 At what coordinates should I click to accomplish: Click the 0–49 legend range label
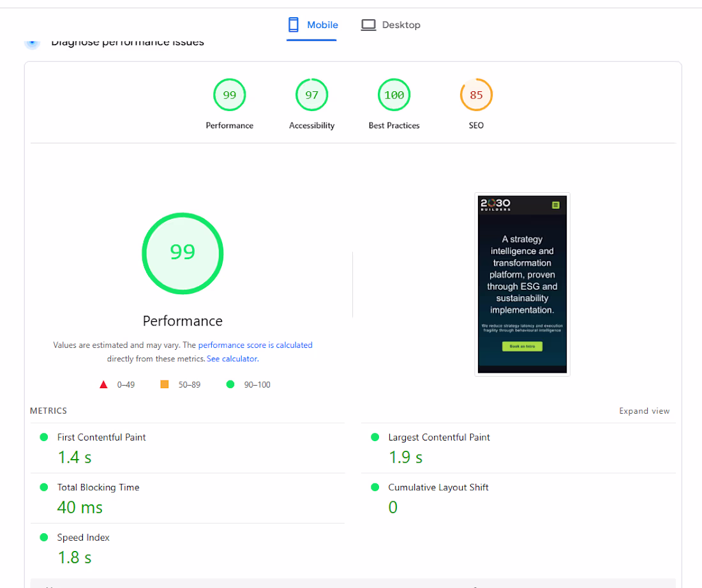pyautogui.click(x=126, y=385)
